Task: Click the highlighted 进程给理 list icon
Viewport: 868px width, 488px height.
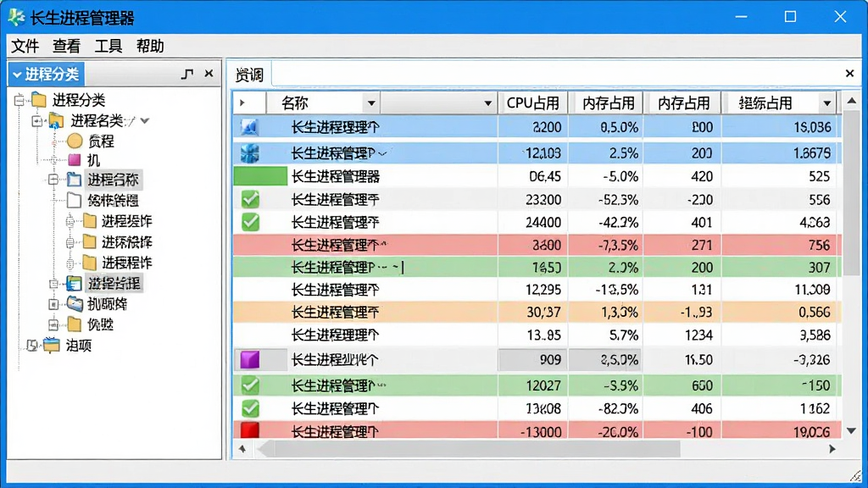Action: coord(75,283)
